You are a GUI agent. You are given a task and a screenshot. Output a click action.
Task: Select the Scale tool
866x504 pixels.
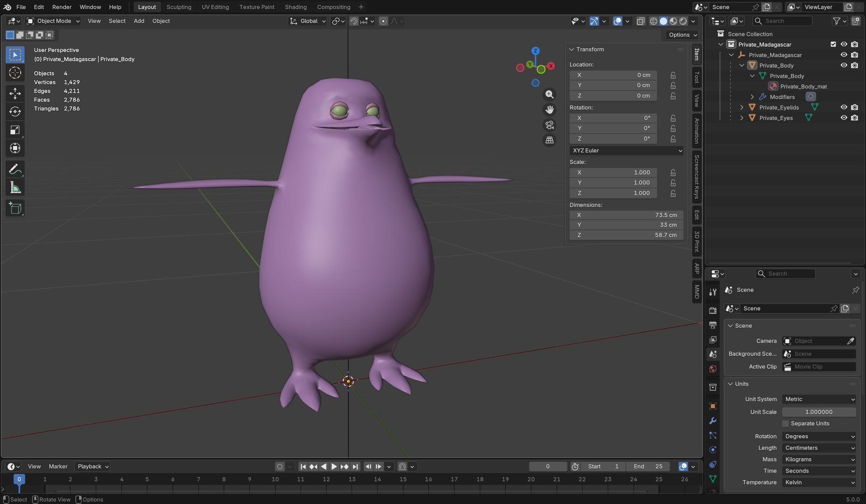click(15, 130)
